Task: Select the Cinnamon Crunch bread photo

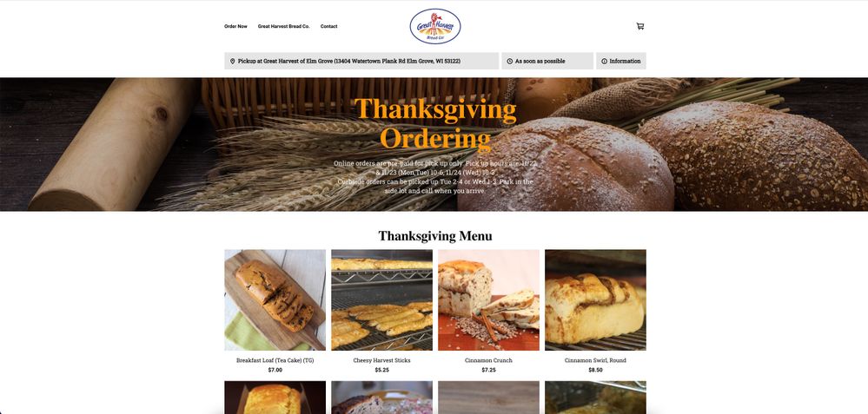Action: (x=489, y=299)
